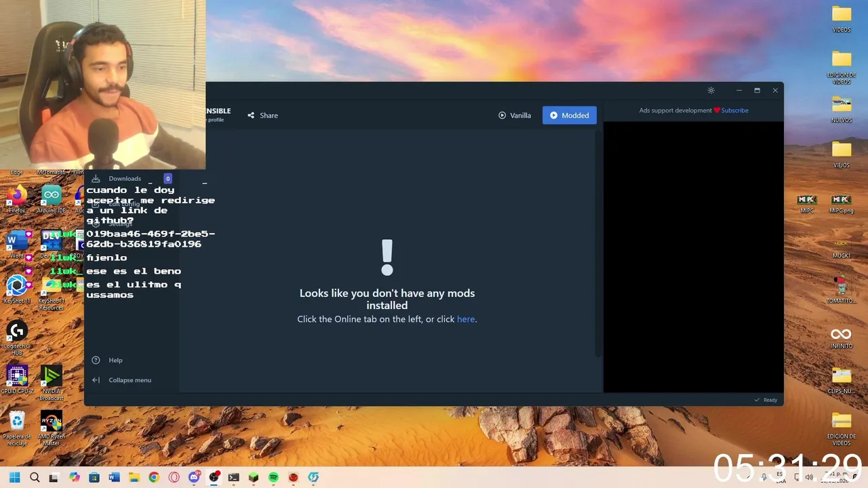Select the INFINITO desktop file
The width and height of the screenshot is (868, 488).
[842, 337]
